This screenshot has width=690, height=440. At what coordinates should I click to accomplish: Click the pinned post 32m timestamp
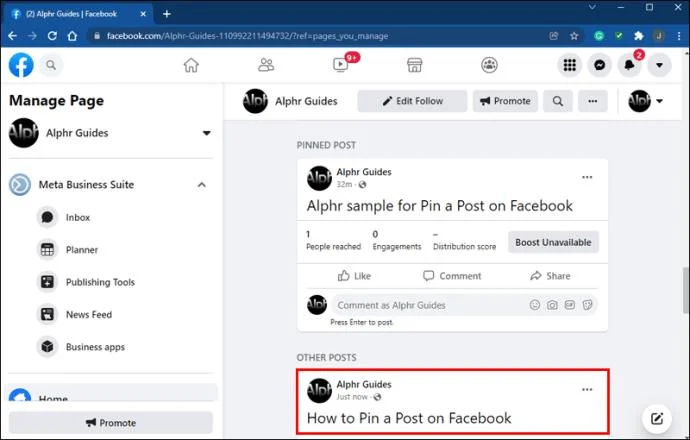coord(344,184)
